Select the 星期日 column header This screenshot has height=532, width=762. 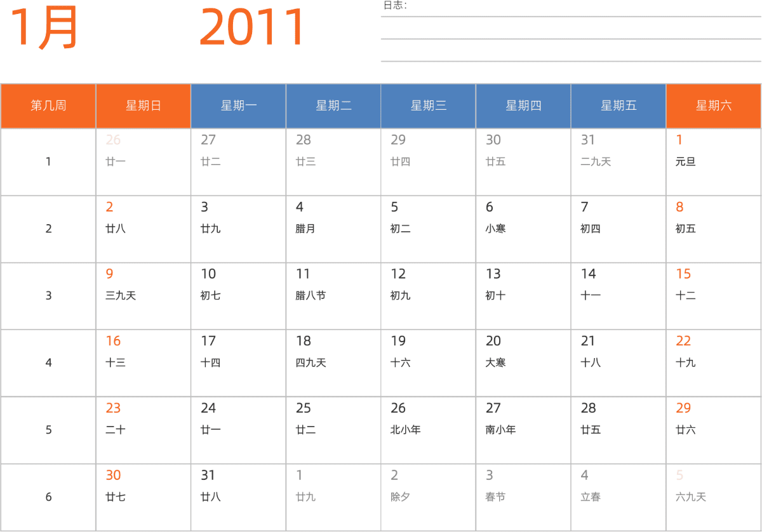tap(144, 106)
